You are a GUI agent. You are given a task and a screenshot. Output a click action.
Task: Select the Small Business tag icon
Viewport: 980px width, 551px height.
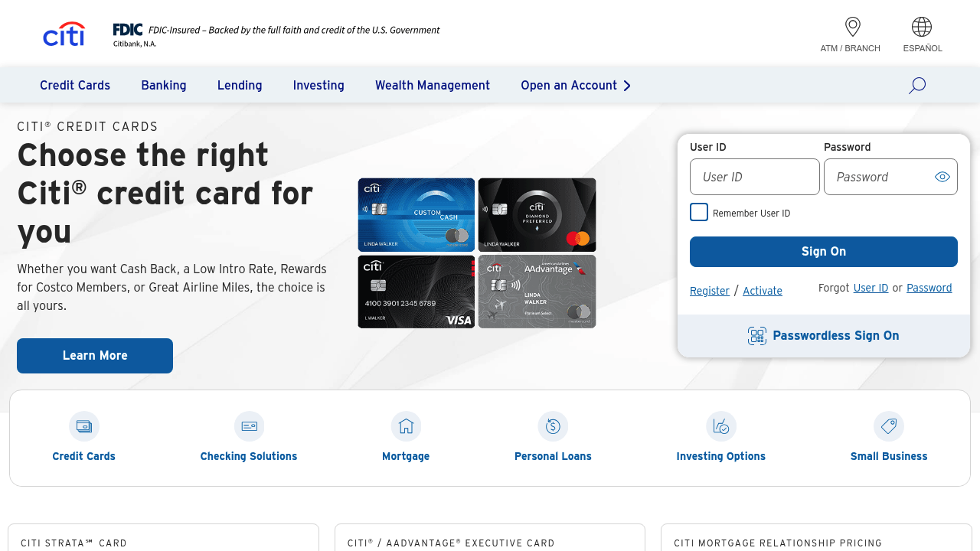888,426
